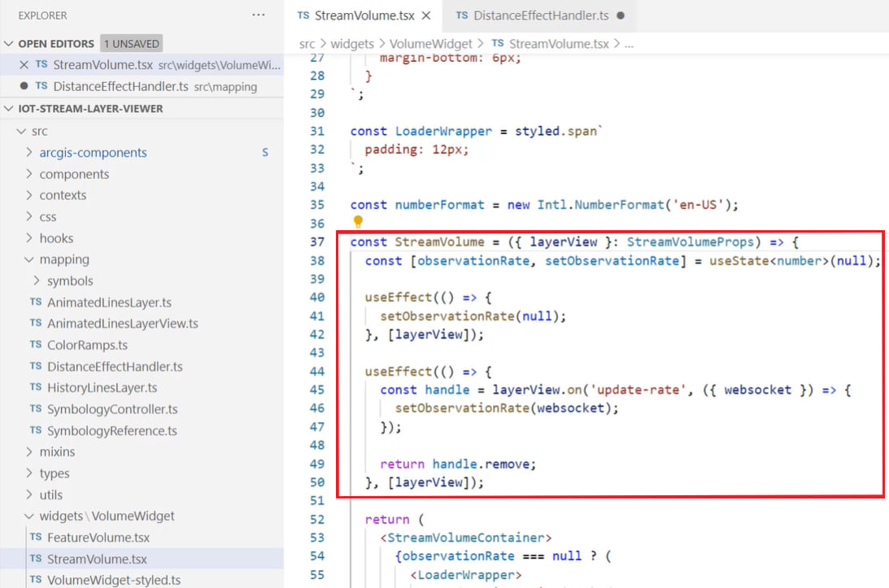Click the TS icon beside SymbologyController.ts
The width and height of the screenshot is (889, 588).
click(x=34, y=409)
